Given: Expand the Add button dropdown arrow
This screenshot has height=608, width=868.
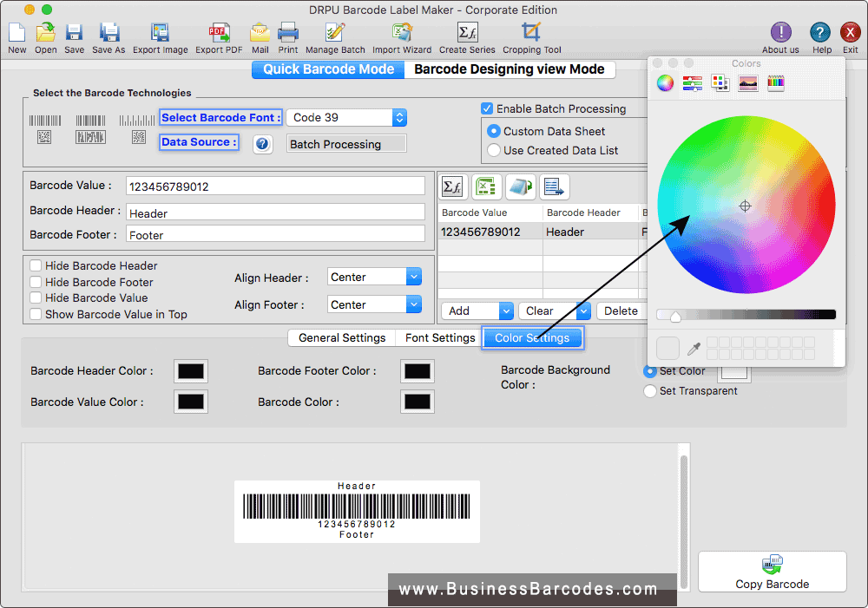Looking at the screenshot, I should click(506, 311).
